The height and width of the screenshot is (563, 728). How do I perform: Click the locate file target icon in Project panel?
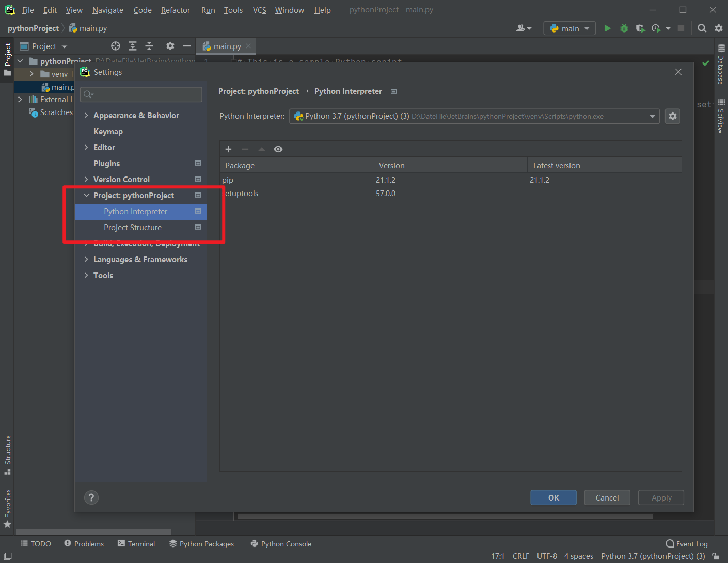(116, 46)
